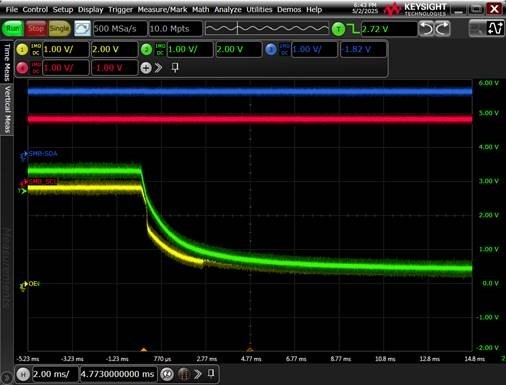
Task: Expand the horizontal settings chevron arrows
Action: [197, 374]
